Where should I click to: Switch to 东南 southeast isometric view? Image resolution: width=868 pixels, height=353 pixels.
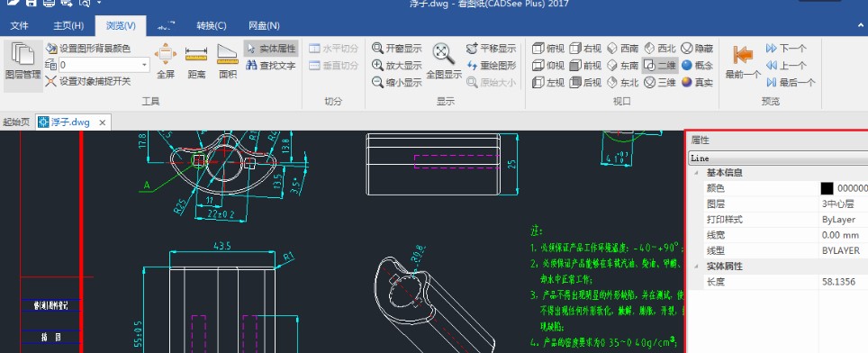[x=623, y=66]
